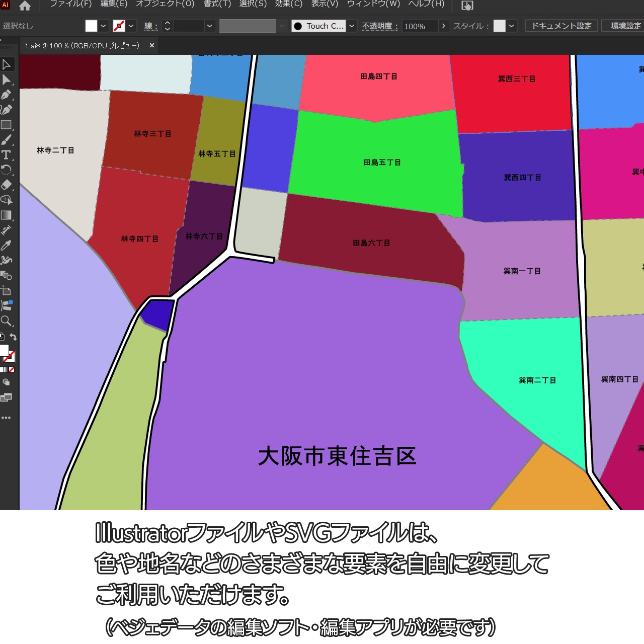Open the オブジェクト(O) menu
Screen dimensions: 644x644
(165, 4)
